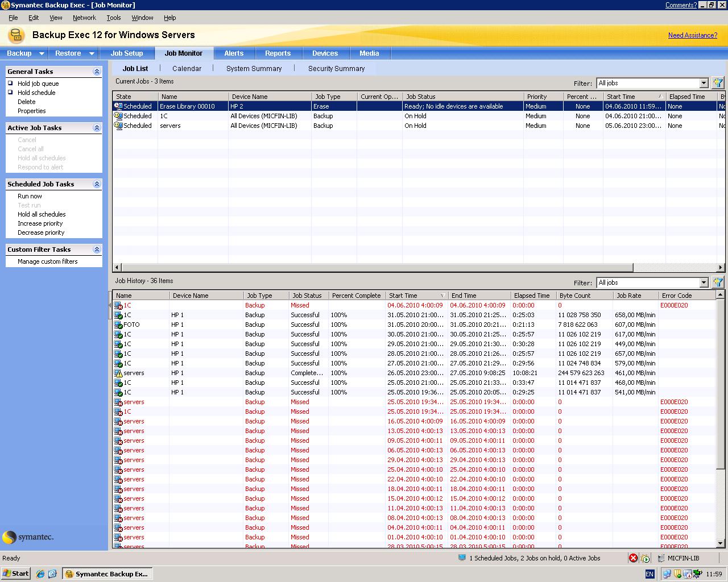Click the Need Assistance? link

692,35
